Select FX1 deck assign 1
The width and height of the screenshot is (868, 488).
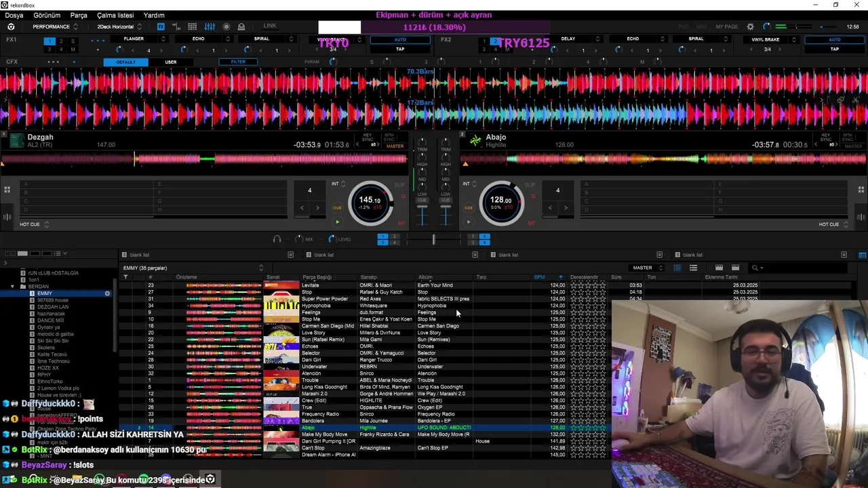coord(50,41)
